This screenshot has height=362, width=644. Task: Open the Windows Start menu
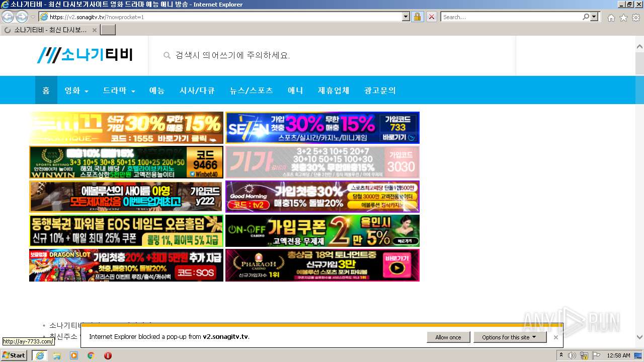14,355
